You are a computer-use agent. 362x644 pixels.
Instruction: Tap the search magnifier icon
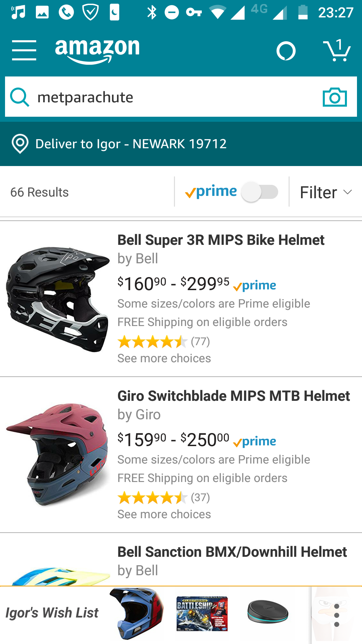point(20,97)
